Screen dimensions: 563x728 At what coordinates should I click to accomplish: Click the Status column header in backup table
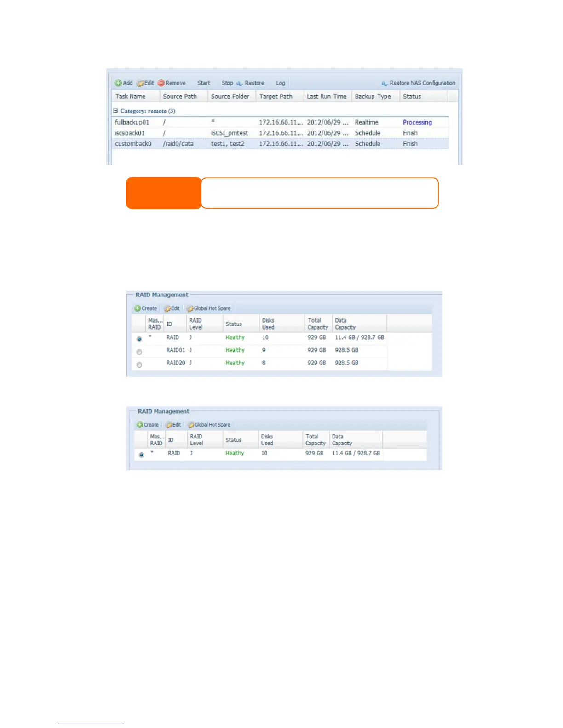coord(423,96)
